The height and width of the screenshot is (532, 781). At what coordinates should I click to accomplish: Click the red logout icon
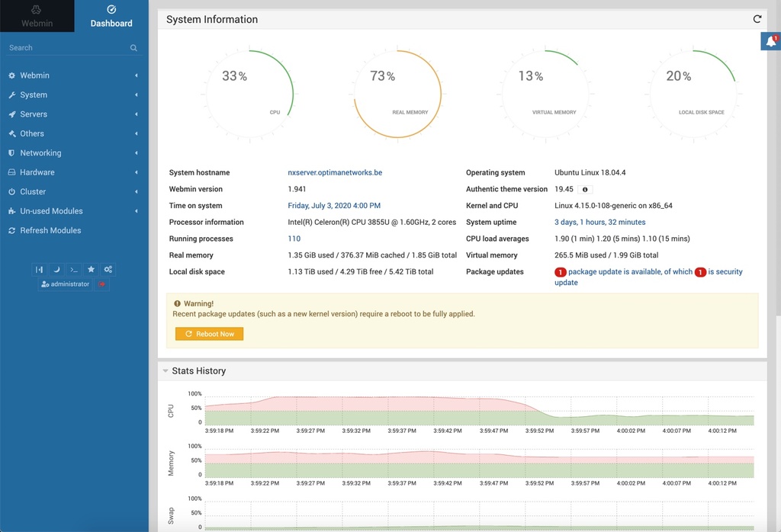coord(101,284)
